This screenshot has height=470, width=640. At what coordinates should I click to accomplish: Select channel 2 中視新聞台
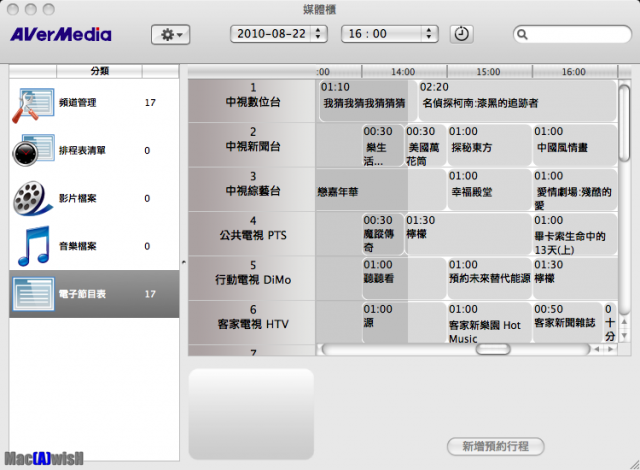(x=252, y=145)
